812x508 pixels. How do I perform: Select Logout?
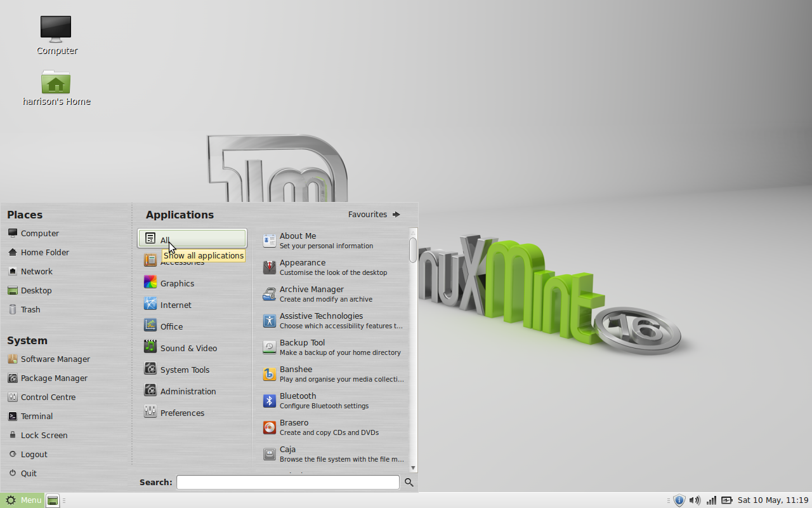point(27,454)
